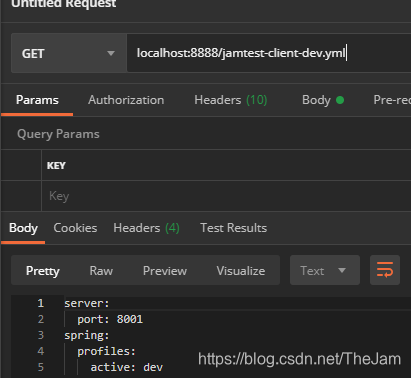This screenshot has height=378, width=411.
Task: Select Preview response view
Action: coord(165,271)
